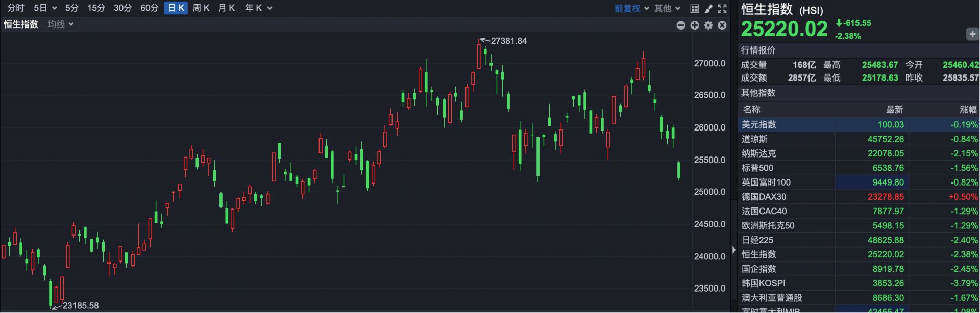Open the 前复权 adjustment dropdown
Screen dimensions: 980x313
(x=631, y=8)
